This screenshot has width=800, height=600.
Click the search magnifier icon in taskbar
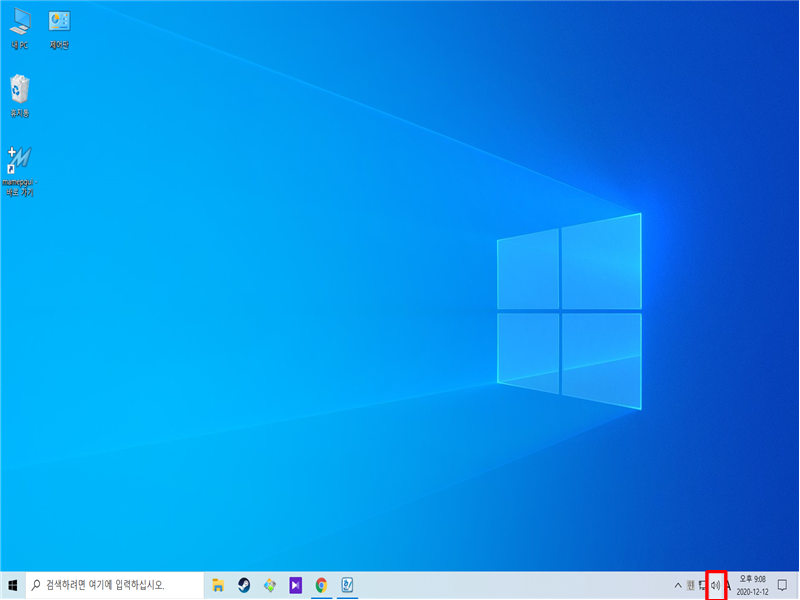(36, 585)
